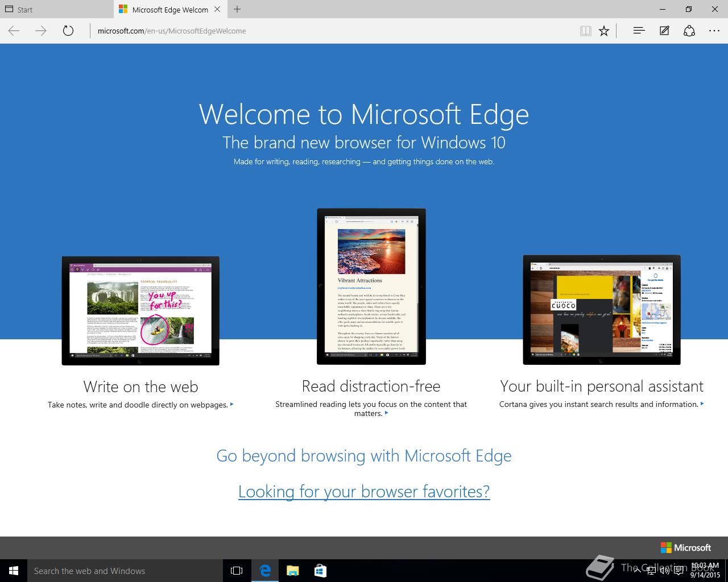Click the Read distraction-free heading
This screenshot has height=582, width=728.
(371, 386)
